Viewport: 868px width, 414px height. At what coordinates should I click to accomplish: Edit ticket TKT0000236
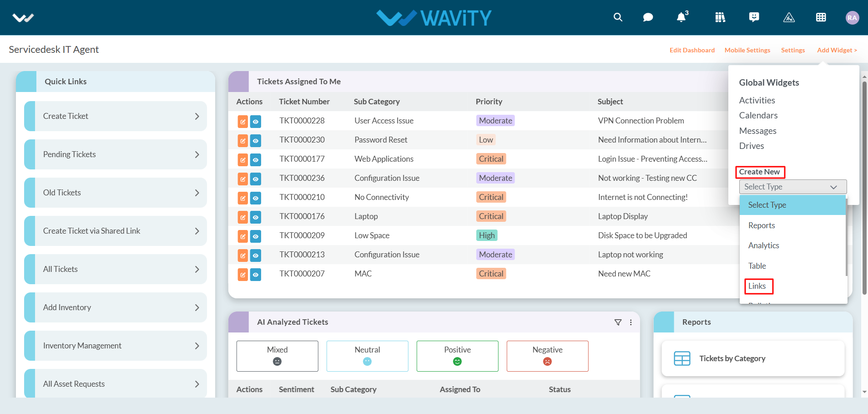pos(243,179)
